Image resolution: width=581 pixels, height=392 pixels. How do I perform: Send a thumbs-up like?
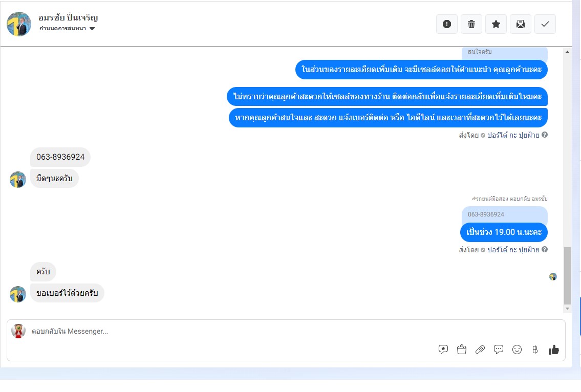(553, 350)
